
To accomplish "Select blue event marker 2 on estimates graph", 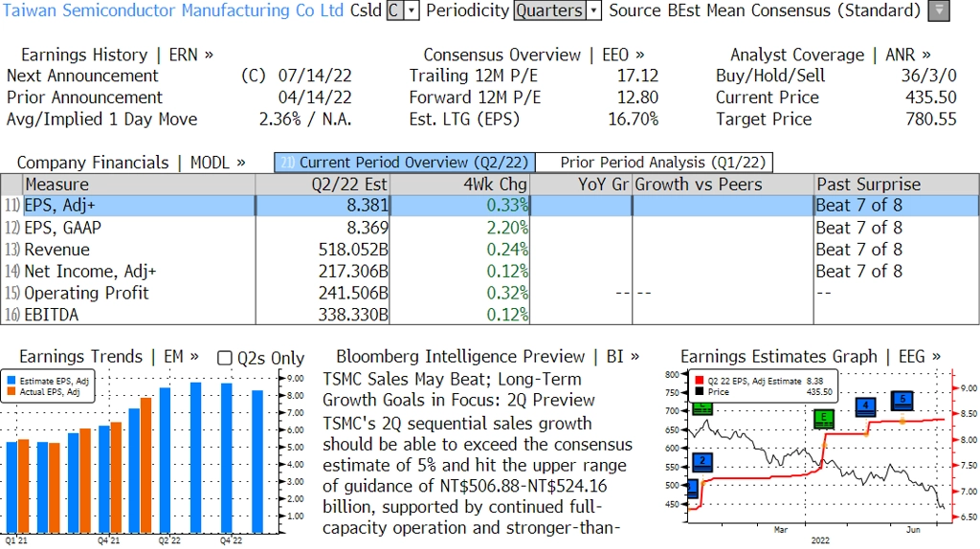I will 702,462.
